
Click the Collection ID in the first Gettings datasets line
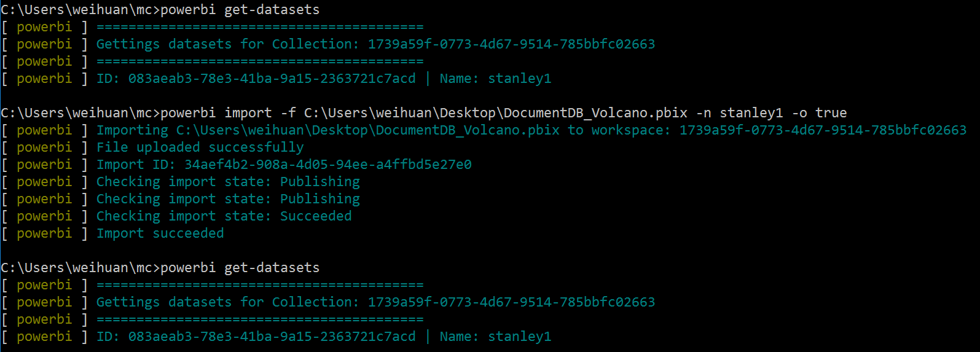point(511,44)
